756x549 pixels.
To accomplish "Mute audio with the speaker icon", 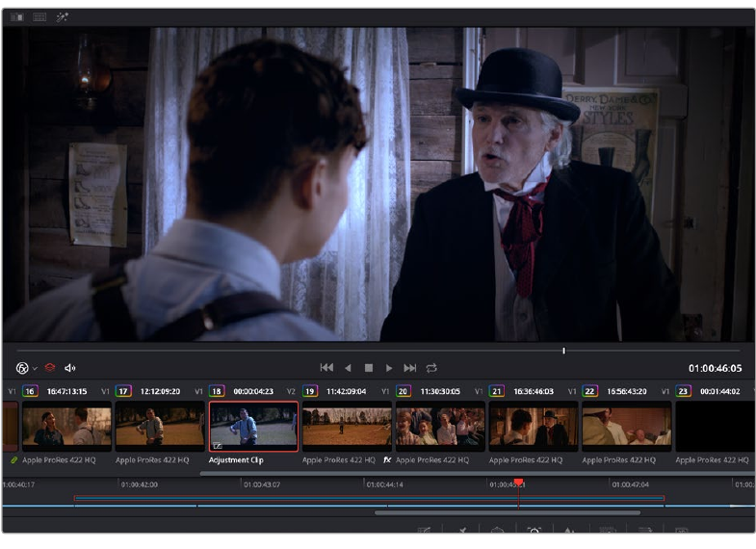I will (70, 368).
